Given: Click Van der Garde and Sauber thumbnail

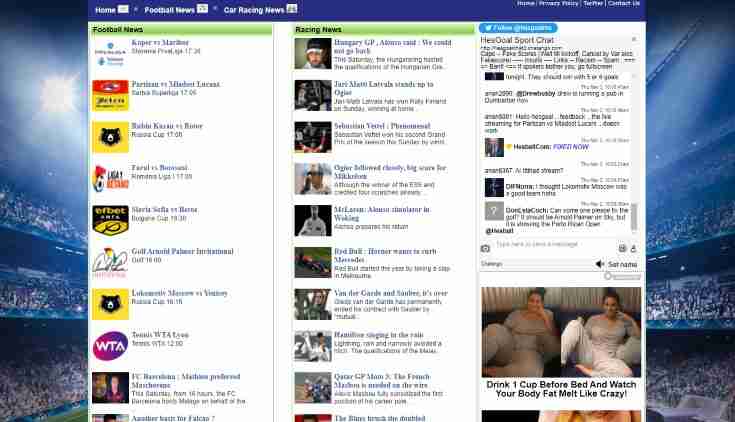Looking at the screenshot, I should coord(313,304).
